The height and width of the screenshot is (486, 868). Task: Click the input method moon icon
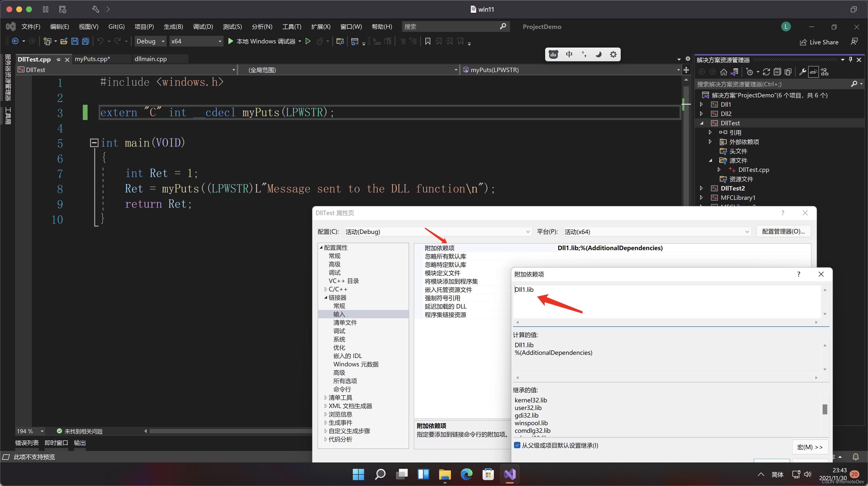click(598, 54)
